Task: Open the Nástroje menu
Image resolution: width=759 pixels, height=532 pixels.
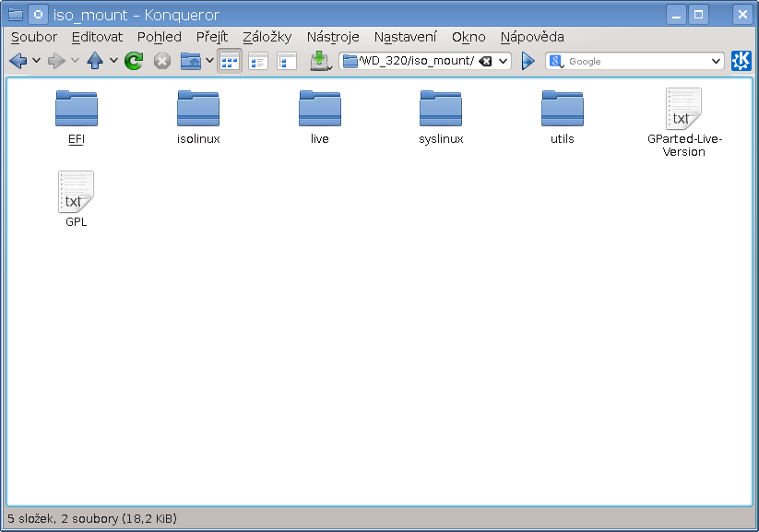Action: (x=333, y=37)
